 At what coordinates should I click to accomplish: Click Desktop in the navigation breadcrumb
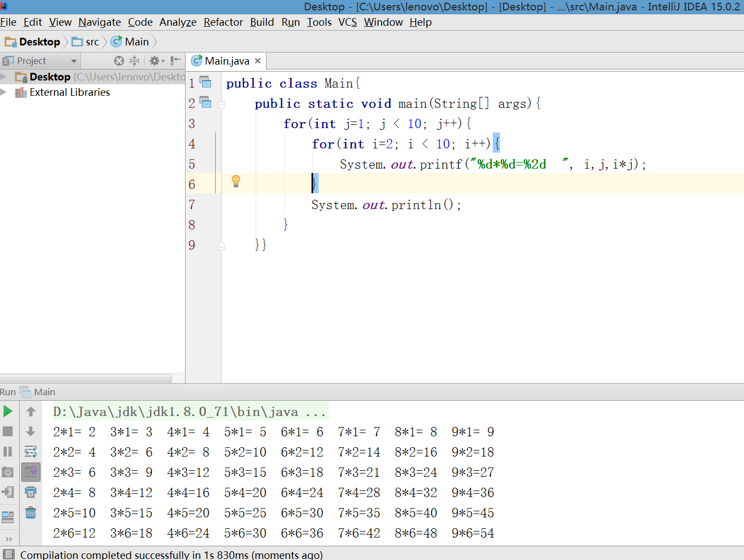(x=33, y=42)
